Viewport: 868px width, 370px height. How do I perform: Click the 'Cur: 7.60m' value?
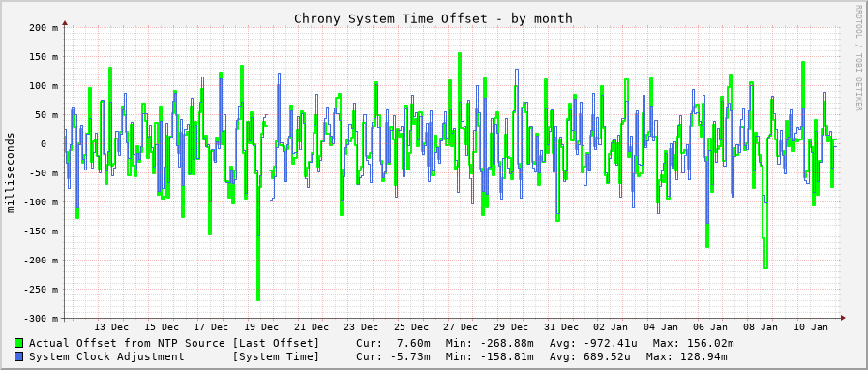point(393,344)
